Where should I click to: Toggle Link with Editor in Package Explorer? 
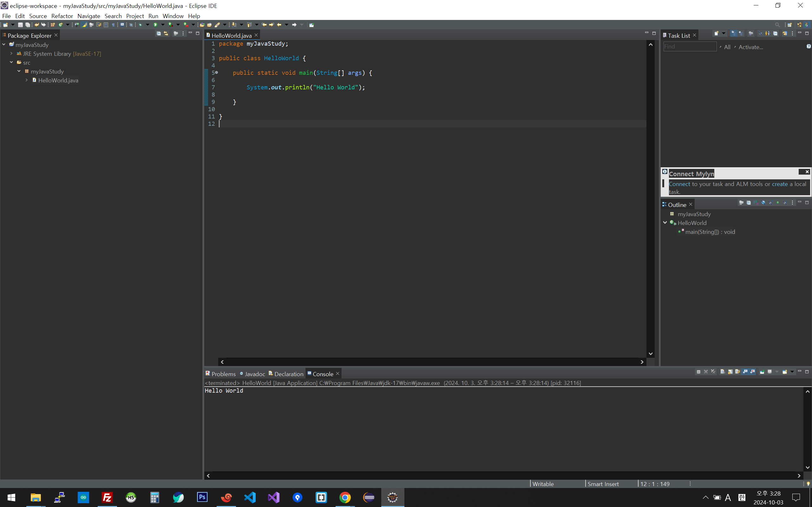tap(166, 34)
